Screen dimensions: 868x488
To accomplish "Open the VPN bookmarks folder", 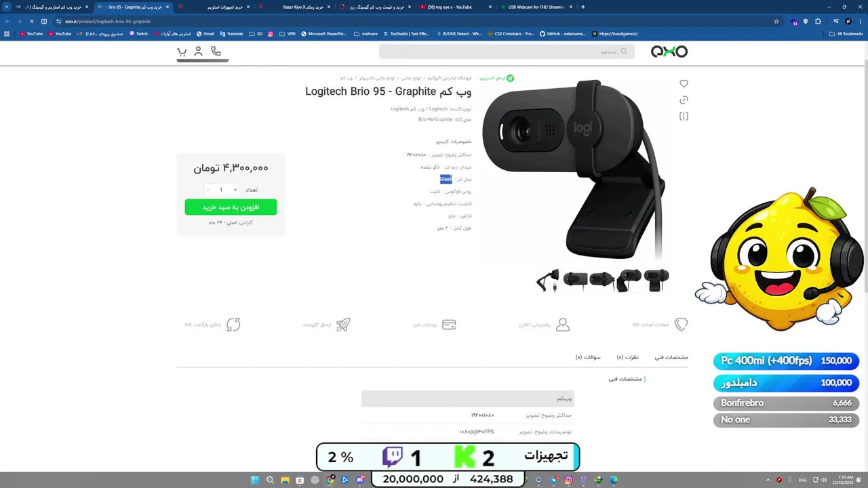I will click(x=288, y=34).
